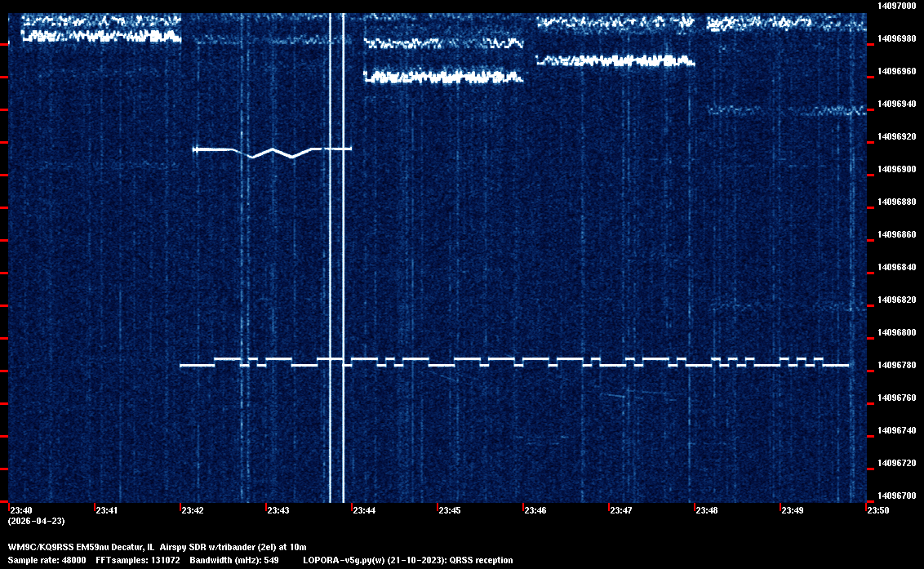Select the 14096900 frequency scale label
The image size is (924, 569).
click(895, 169)
